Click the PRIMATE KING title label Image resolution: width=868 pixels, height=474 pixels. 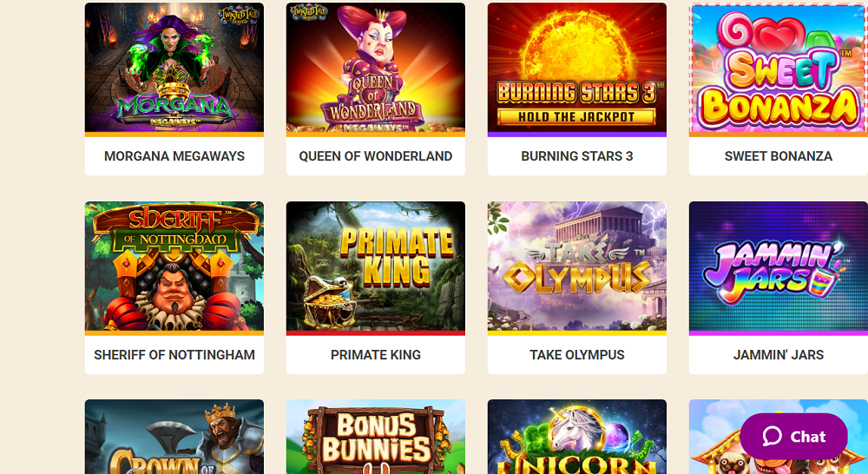[x=376, y=355]
